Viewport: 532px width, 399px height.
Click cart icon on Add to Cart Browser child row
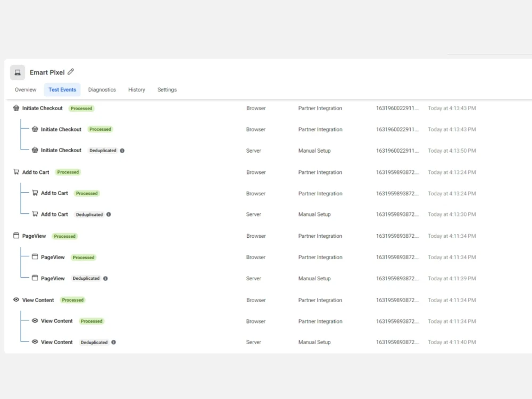pyautogui.click(x=35, y=193)
